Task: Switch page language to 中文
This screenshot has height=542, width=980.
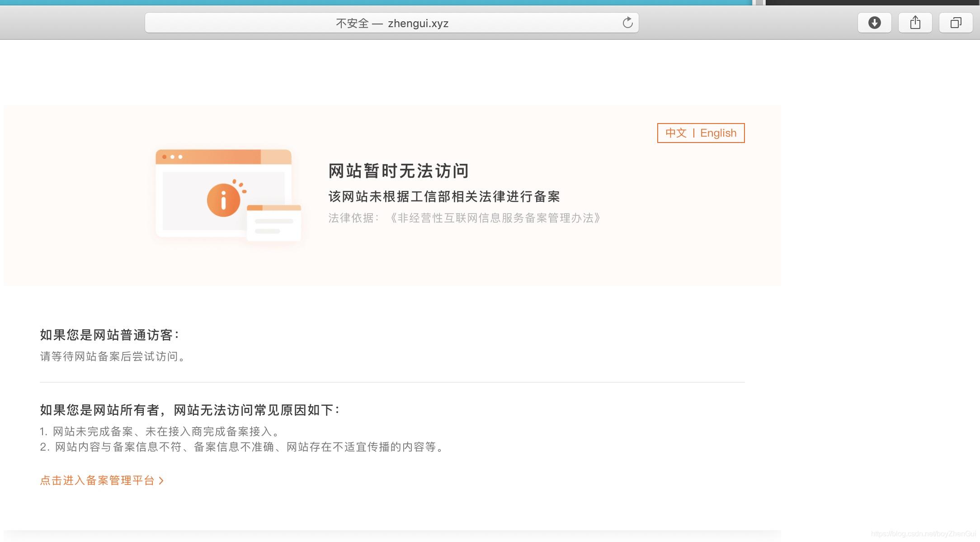Action: [x=676, y=133]
